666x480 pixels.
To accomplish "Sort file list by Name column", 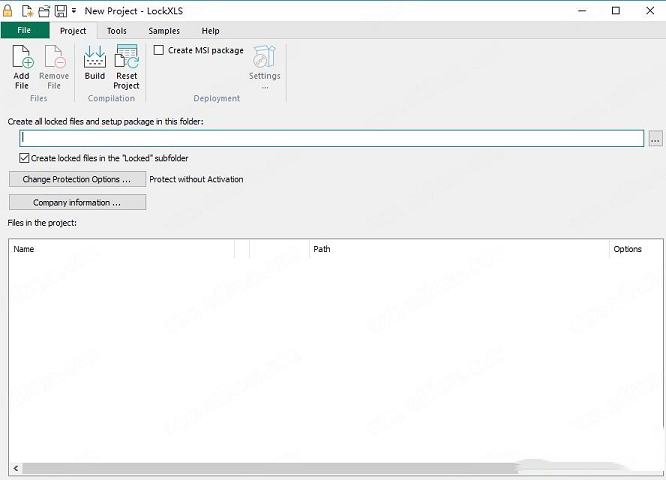I will tap(122, 249).
